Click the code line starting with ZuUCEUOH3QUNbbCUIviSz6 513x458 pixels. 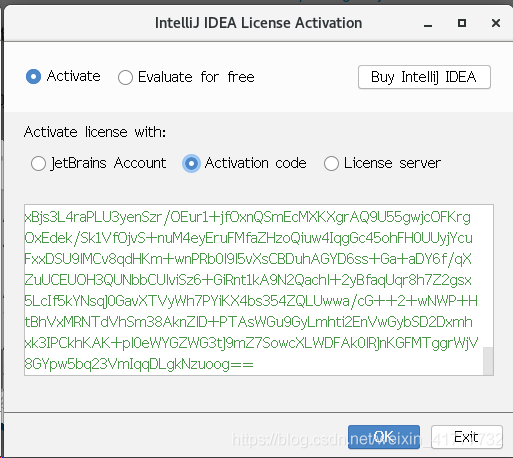coord(248,280)
